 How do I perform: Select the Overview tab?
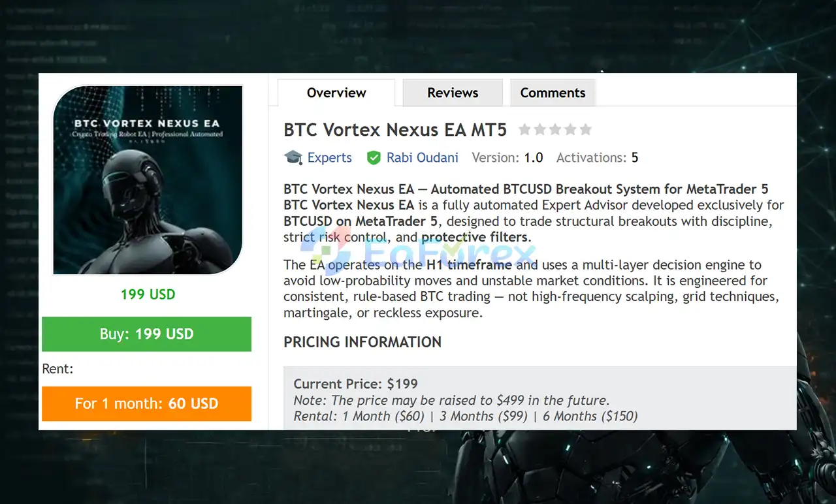(x=336, y=93)
